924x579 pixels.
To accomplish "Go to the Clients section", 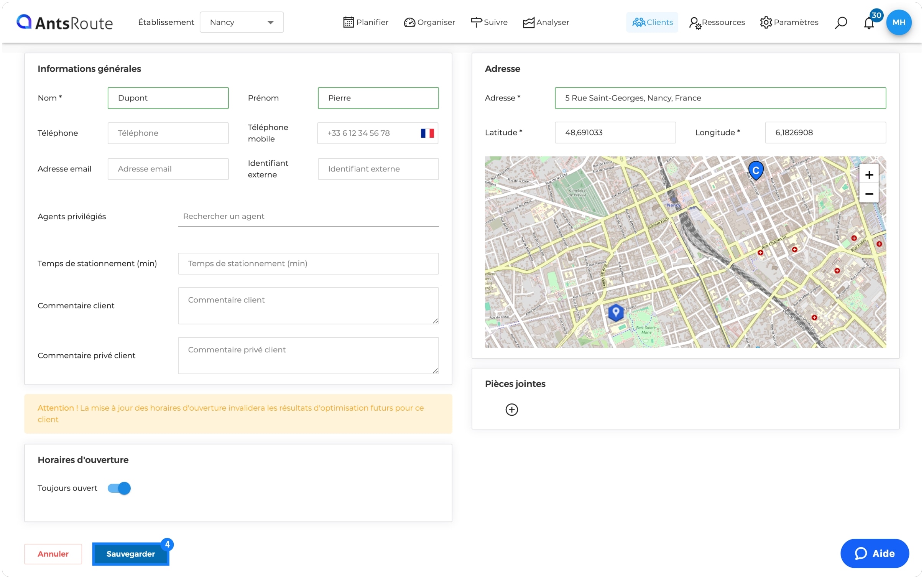I will (652, 22).
